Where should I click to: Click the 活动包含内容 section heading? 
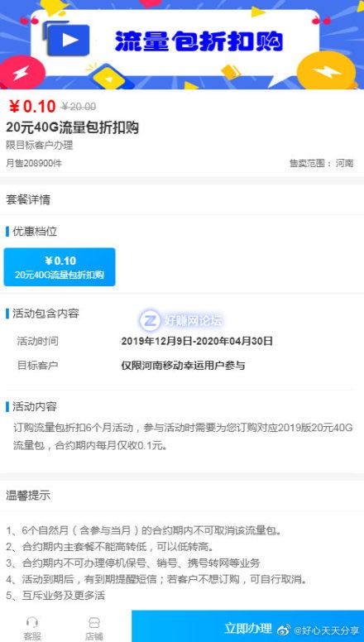42,314
